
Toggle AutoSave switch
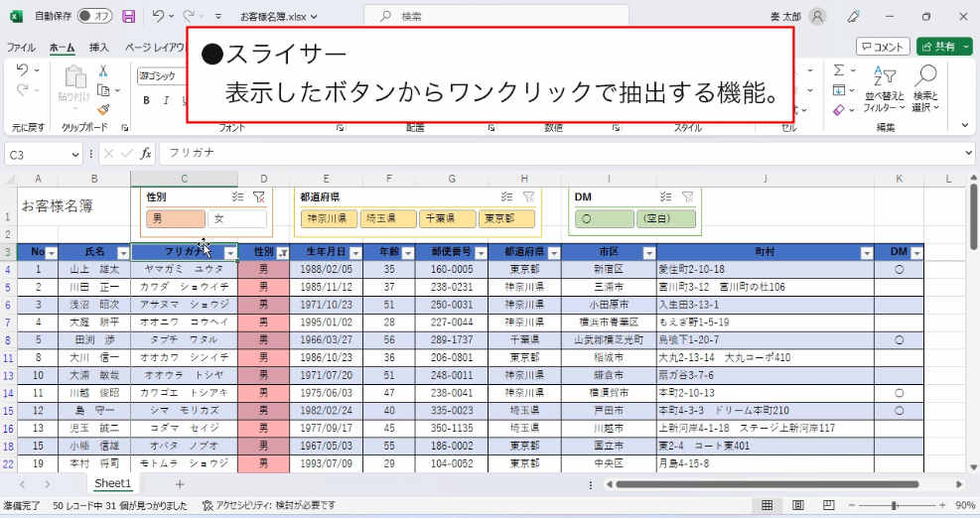tap(95, 16)
